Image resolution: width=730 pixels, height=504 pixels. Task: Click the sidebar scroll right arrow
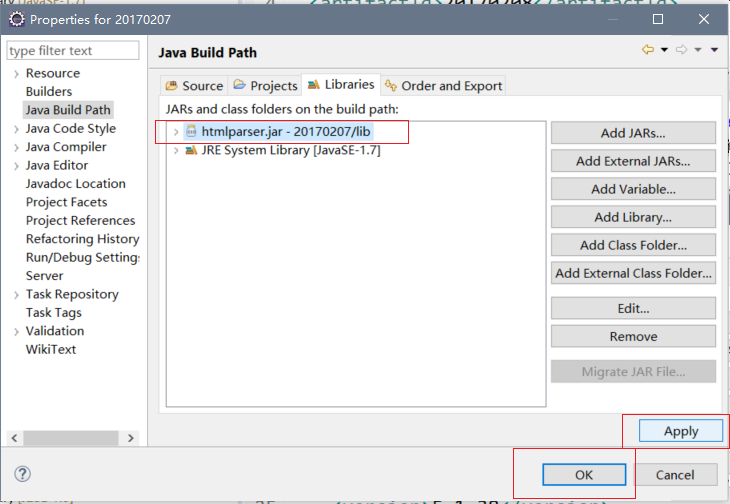tap(131, 438)
